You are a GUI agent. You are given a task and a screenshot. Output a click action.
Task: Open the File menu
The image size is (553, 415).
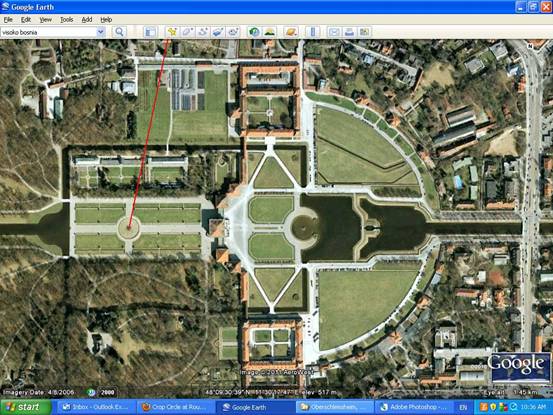(x=8, y=20)
